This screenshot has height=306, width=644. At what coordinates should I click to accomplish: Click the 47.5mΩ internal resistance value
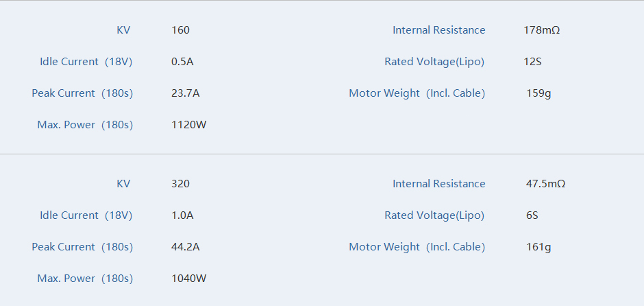point(545,184)
